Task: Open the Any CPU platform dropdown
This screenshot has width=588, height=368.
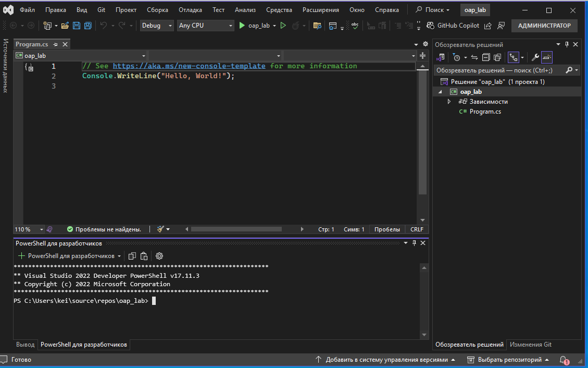Action: [x=206, y=26]
